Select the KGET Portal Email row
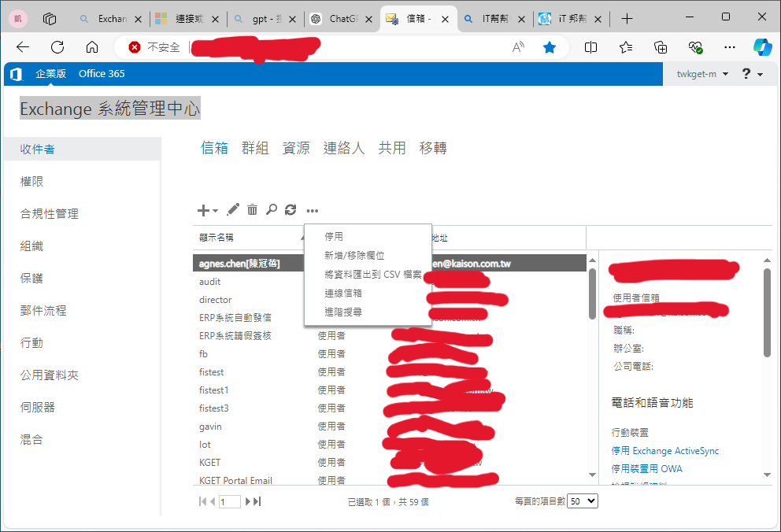The height and width of the screenshot is (532, 781). tap(390, 481)
